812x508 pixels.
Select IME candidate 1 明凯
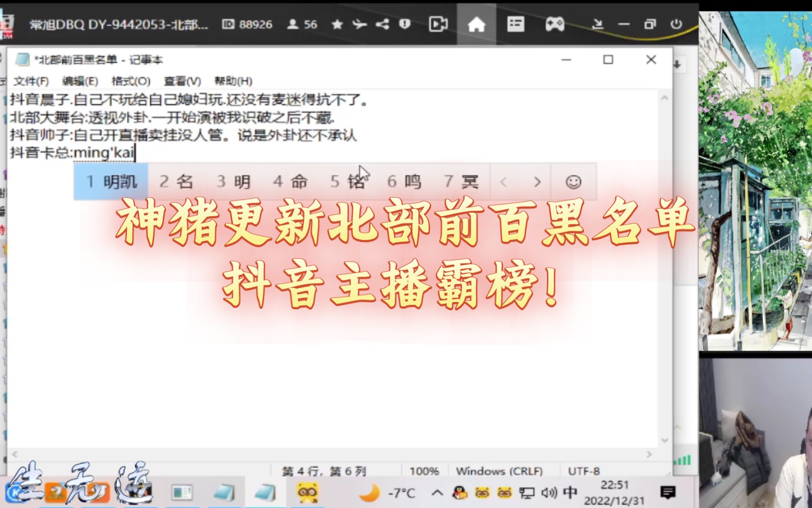tap(111, 182)
